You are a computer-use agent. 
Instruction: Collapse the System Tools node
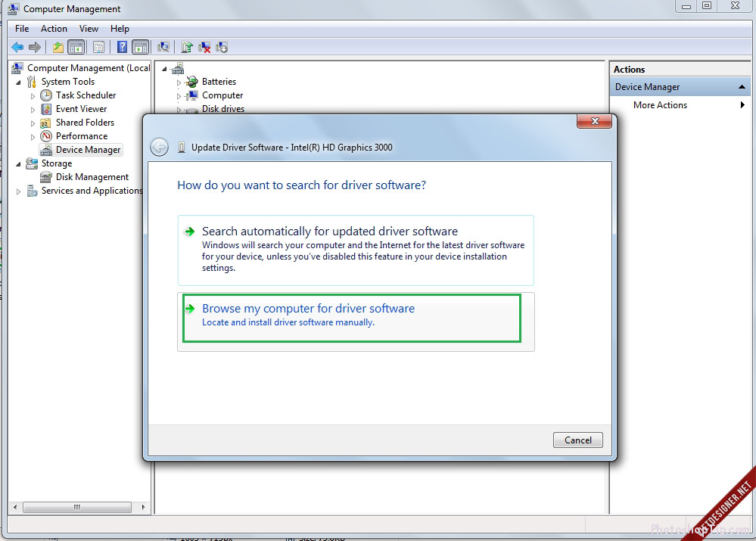tap(18, 82)
